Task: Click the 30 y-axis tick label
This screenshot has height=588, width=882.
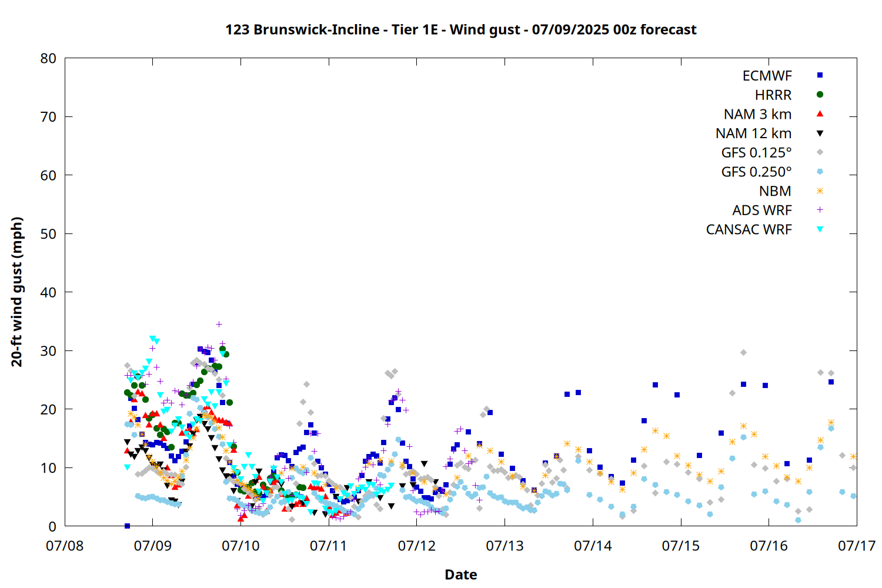Action: [x=49, y=351]
